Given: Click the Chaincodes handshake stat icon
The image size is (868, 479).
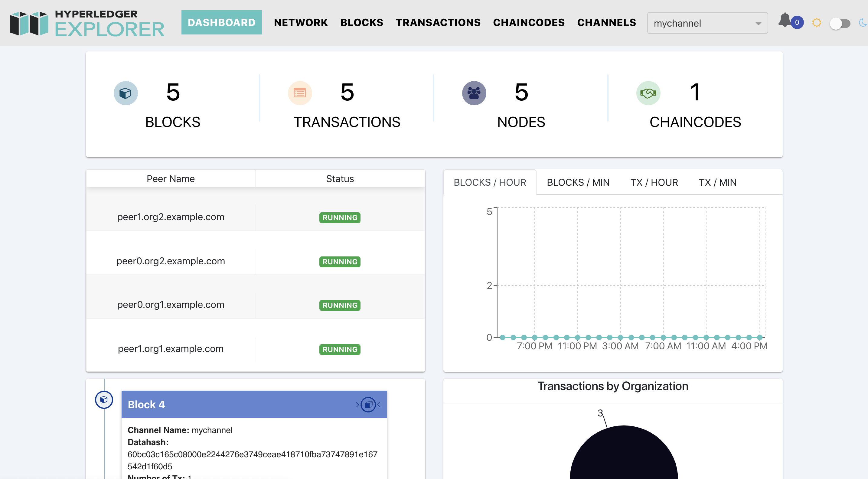Looking at the screenshot, I should 648,93.
